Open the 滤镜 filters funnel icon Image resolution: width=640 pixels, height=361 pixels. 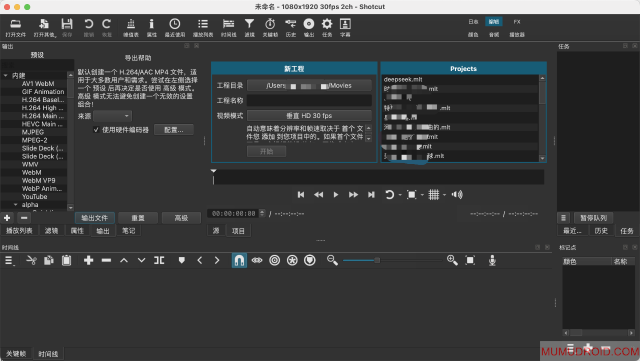pos(249,27)
